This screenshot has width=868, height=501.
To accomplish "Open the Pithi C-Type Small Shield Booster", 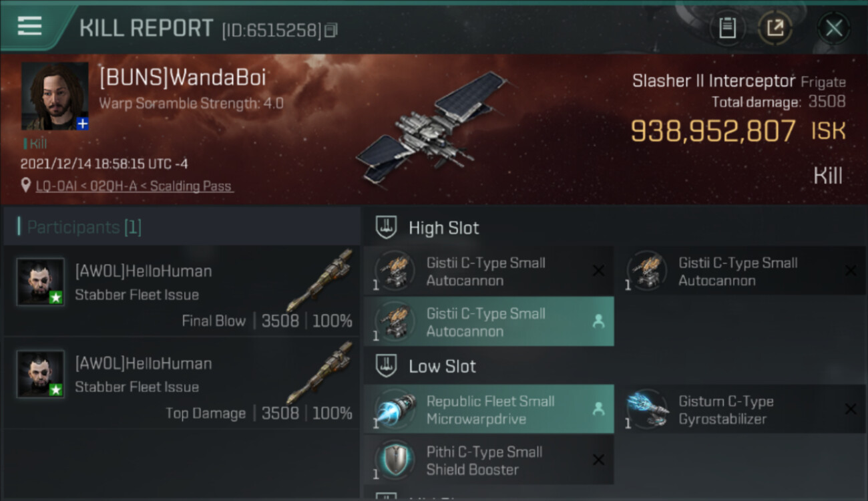I will [x=489, y=460].
